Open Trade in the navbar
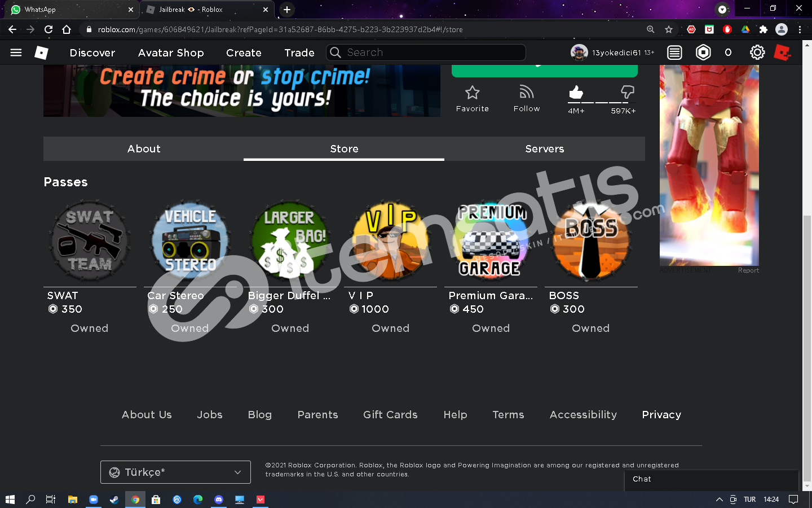 299,52
